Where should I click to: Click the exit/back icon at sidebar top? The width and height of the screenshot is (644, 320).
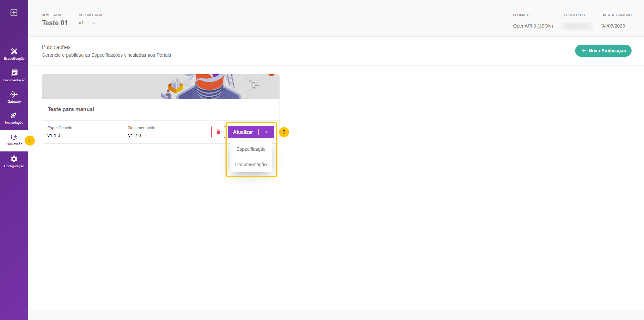(14, 13)
